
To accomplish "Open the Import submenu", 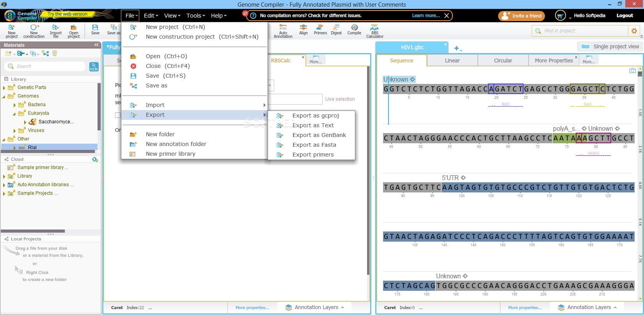I will [x=195, y=105].
